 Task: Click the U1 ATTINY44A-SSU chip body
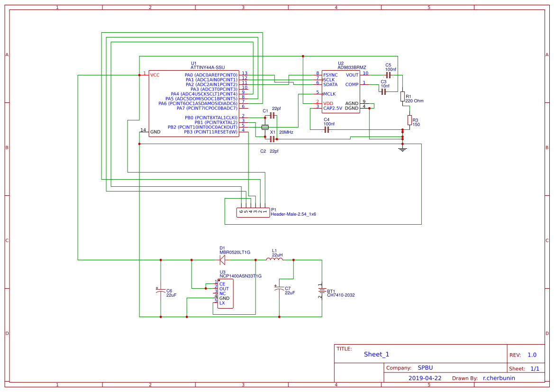pyautogui.click(x=194, y=103)
